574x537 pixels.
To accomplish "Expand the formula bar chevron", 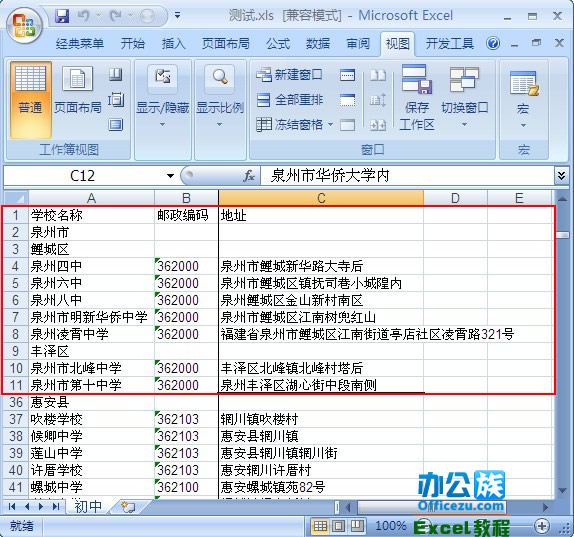I will [562, 176].
